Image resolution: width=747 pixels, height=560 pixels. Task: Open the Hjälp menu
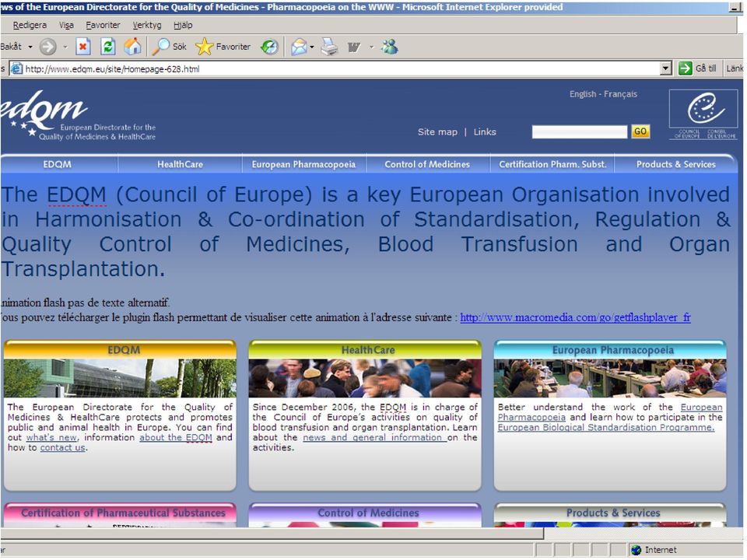183,25
